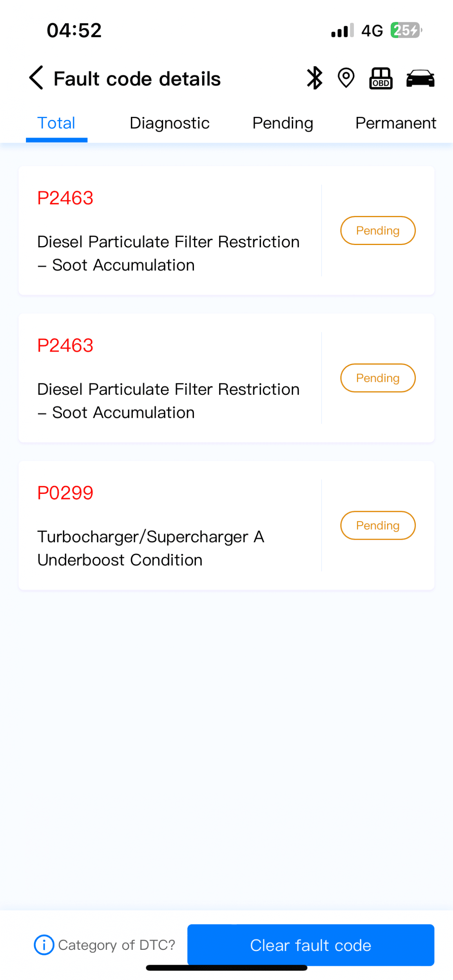453x980 pixels.
Task: Open the Category of DTC? link
Action: point(116,945)
